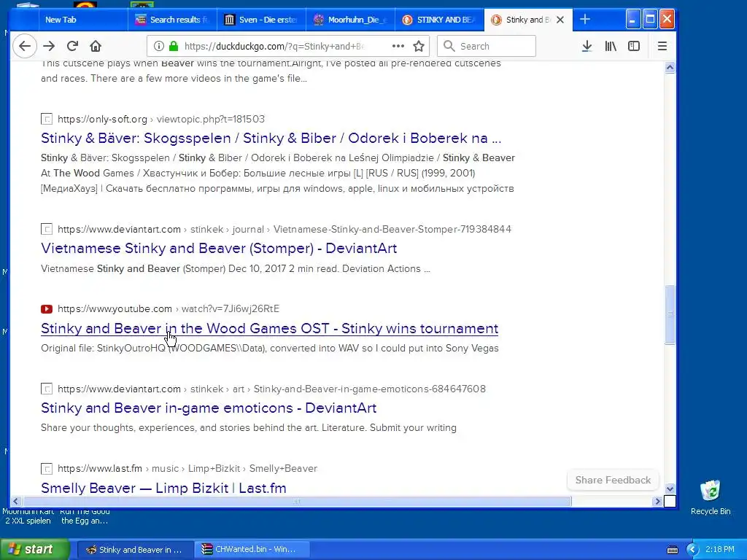The width and height of the screenshot is (747, 560).
Task: Select Stinky and Beaver taskbar button
Action: click(135, 550)
